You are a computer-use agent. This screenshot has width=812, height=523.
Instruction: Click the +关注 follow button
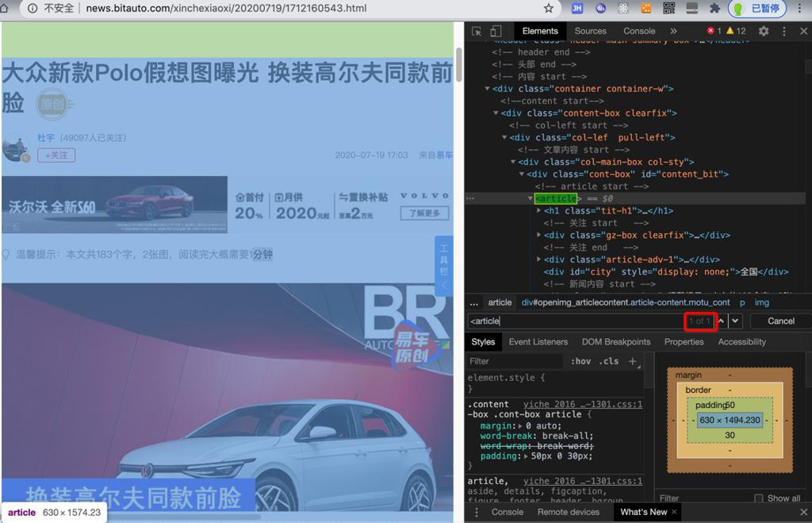pyautogui.click(x=56, y=155)
